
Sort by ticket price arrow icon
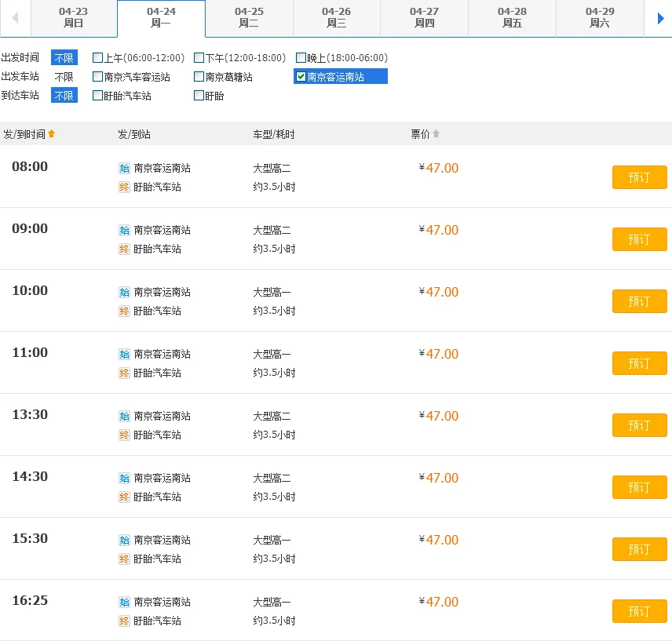[436, 134]
